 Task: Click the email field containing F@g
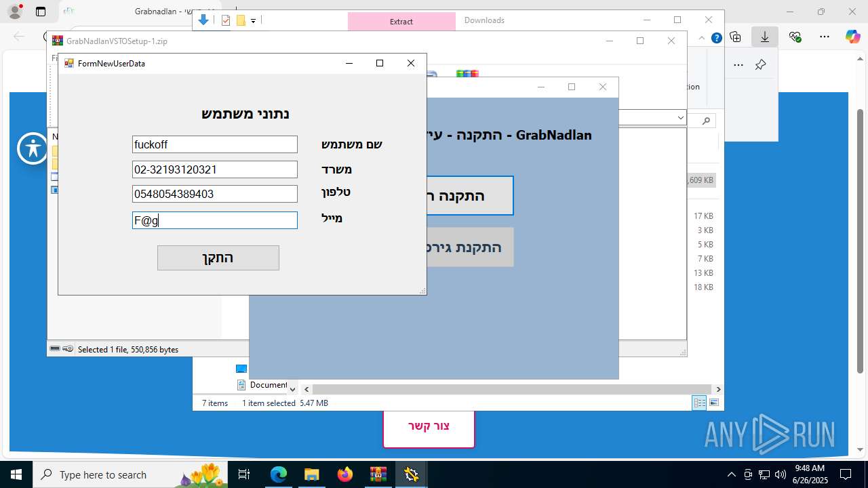pos(215,220)
